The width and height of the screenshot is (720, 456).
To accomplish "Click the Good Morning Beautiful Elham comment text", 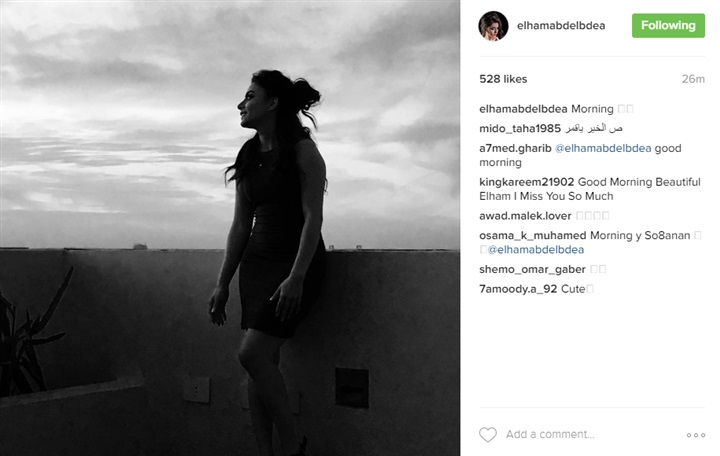I will pos(592,189).
